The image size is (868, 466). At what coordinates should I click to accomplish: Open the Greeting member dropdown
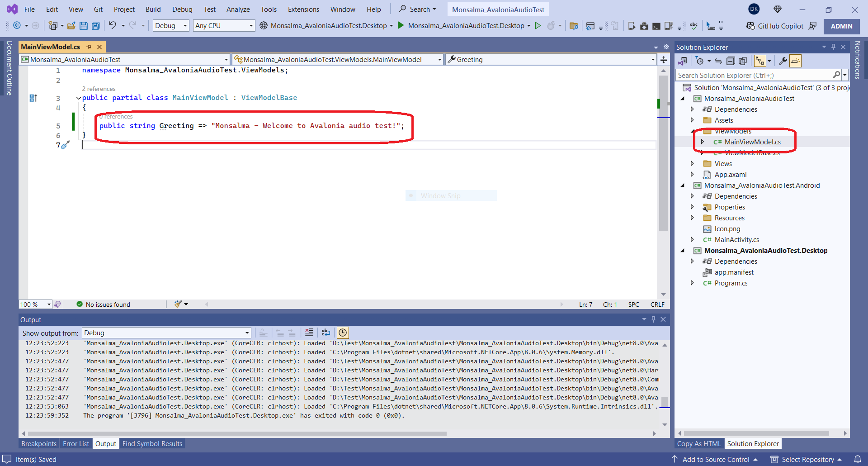point(551,60)
